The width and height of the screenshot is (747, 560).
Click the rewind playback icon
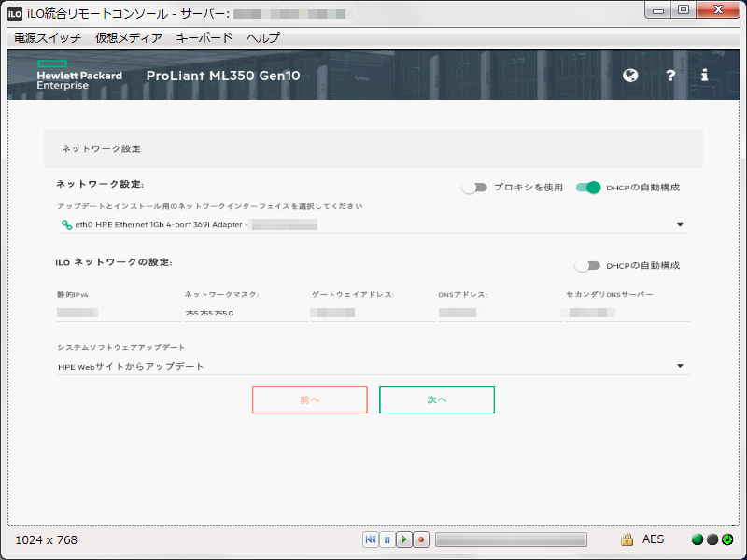point(371,539)
